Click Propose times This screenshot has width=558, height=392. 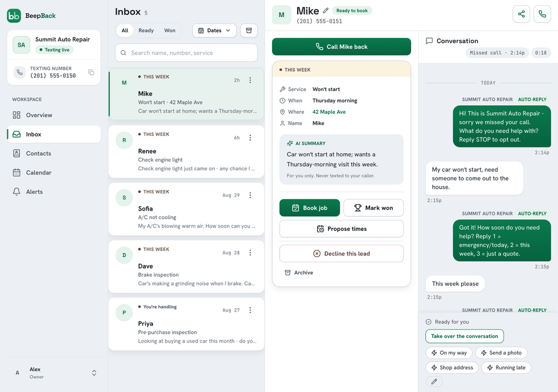coord(341,229)
